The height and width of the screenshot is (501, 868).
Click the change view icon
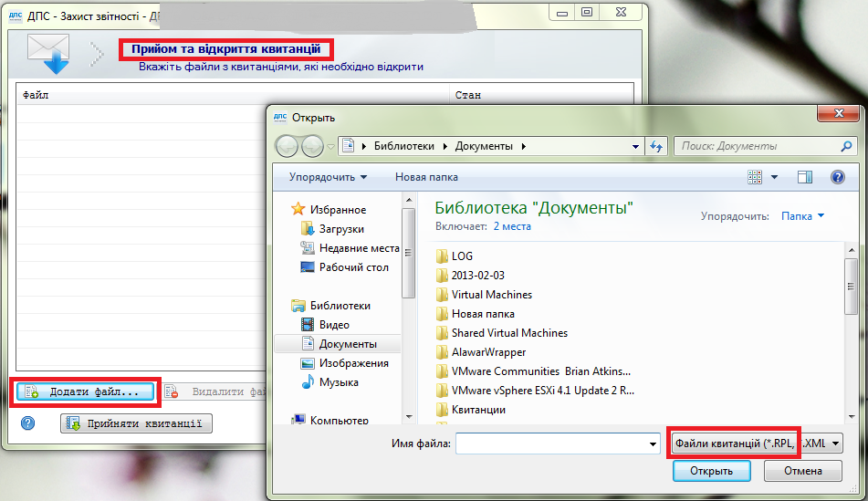pyautogui.click(x=755, y=177)
